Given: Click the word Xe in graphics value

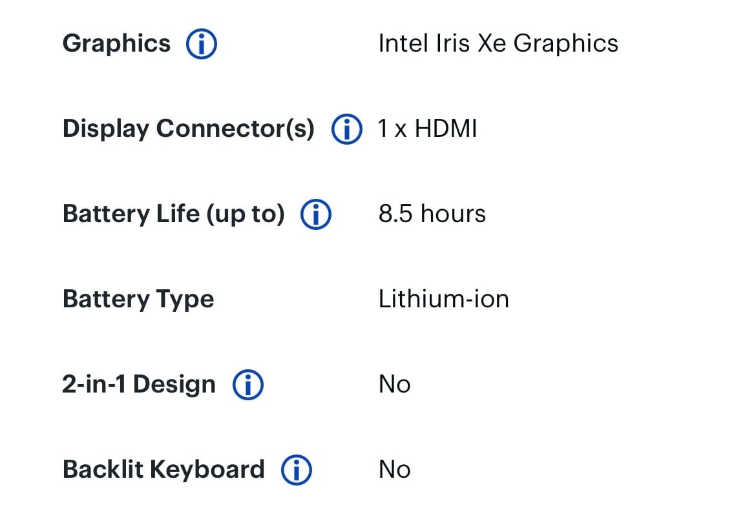Looking at the screenshot, I should (x=491, y=43).
